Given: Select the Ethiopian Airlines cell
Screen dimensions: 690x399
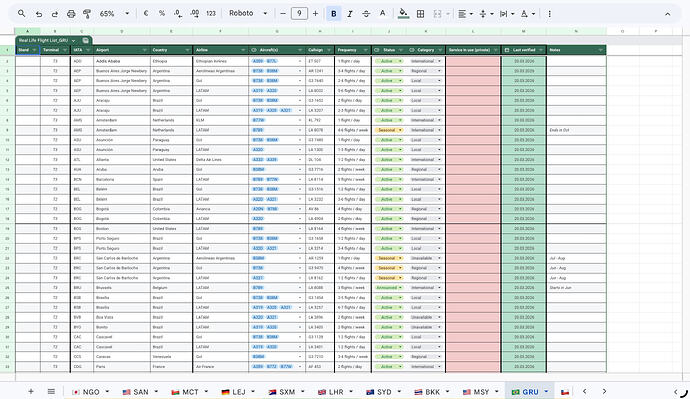Looking at the screenshot, I should (220, 61).
